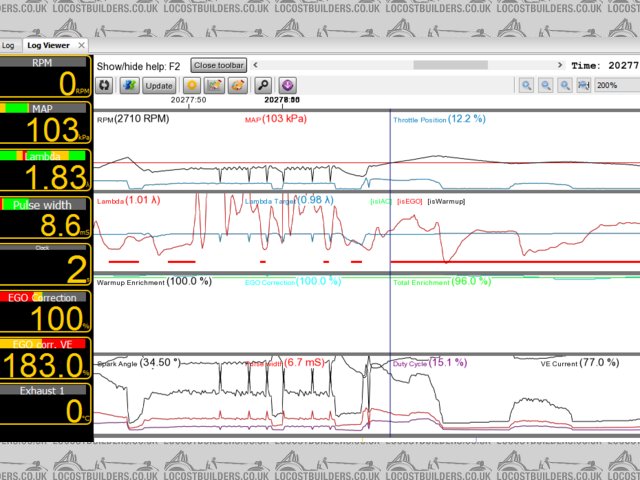This screenshot has width=640, height=480.
Task: Click the left arrow of horizontal scrollbar
Action: point(254,65)
